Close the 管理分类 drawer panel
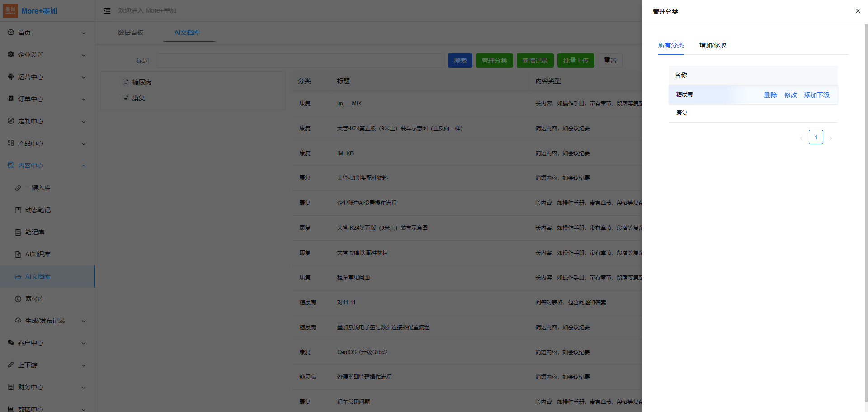The height and width of the screenshot is (412, 868). 858,11
